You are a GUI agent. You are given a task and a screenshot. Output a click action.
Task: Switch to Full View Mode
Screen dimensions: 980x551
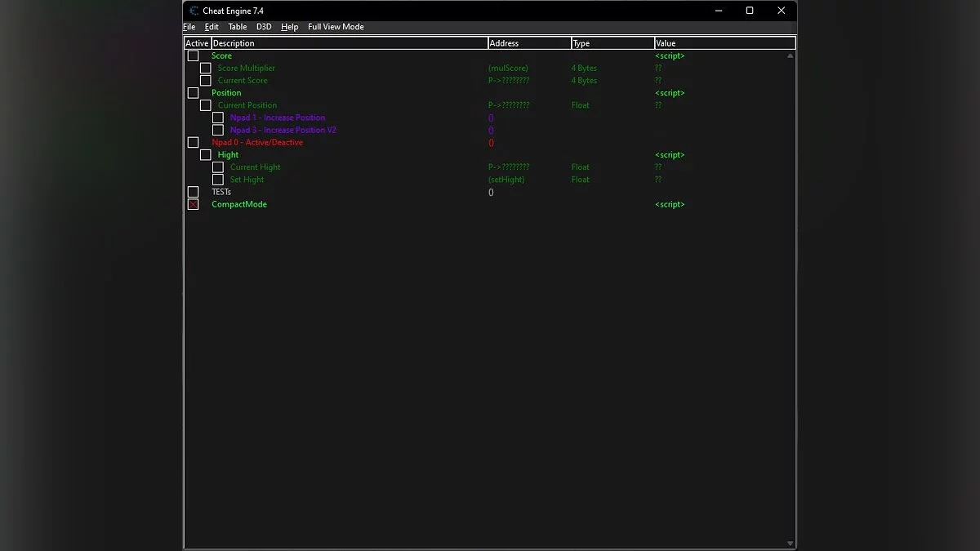click(336, 27)
